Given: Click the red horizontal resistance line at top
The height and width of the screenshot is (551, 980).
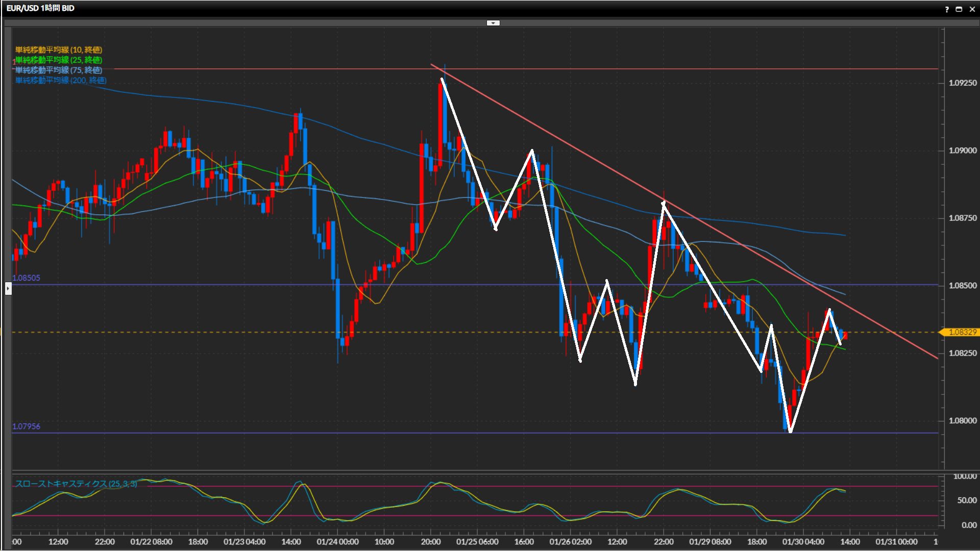Looking at the screenshot, I should tap(255, 68).
